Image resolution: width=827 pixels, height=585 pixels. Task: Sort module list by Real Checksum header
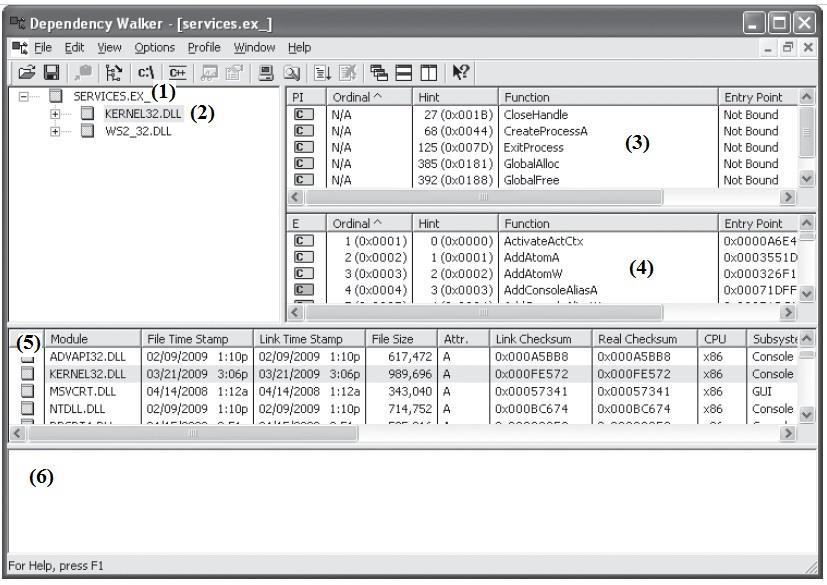coord(645,339)
